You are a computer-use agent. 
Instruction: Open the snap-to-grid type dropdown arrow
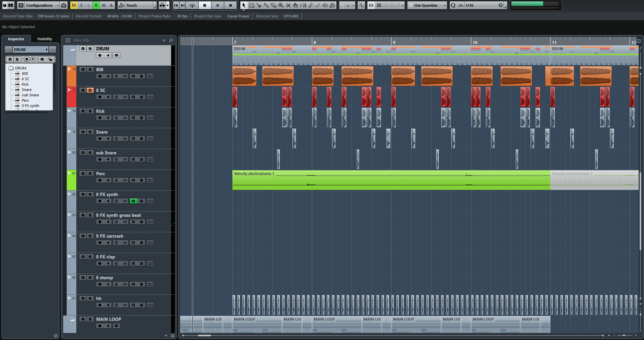coord(402,5)
